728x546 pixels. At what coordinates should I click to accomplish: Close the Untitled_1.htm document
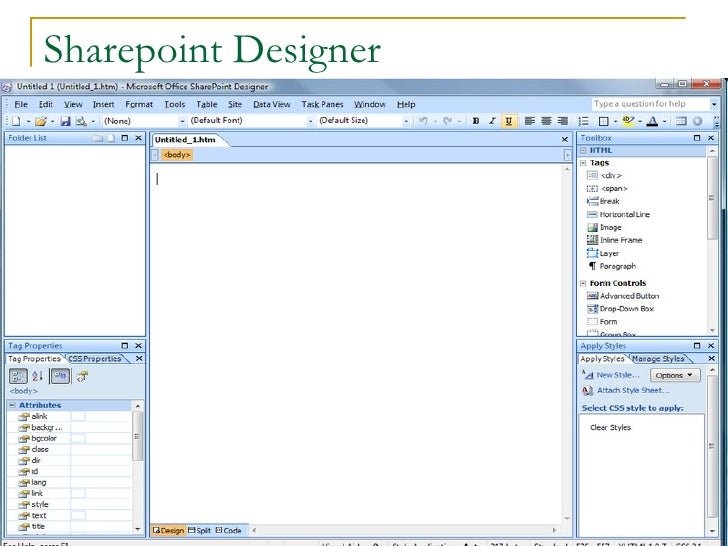coord(565,139)
